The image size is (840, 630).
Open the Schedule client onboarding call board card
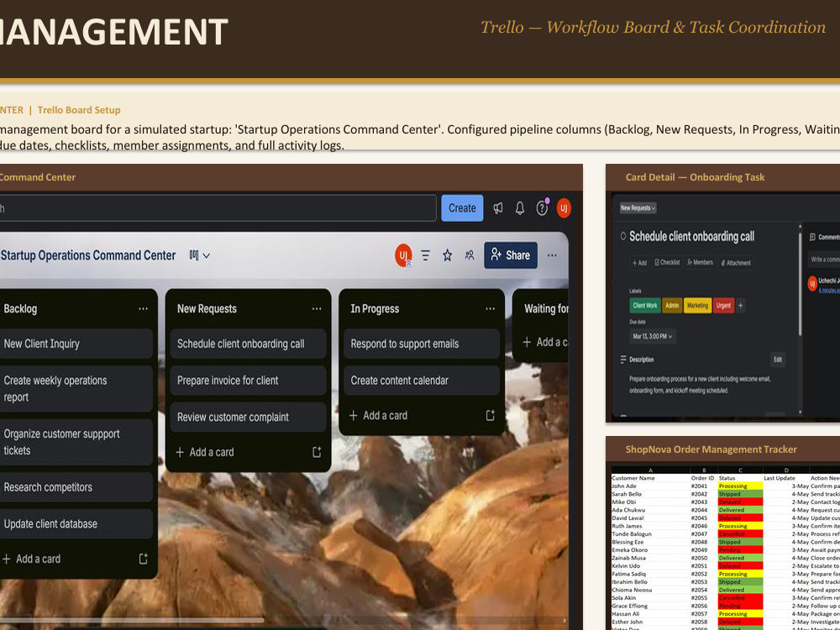(x=248, y=344)
